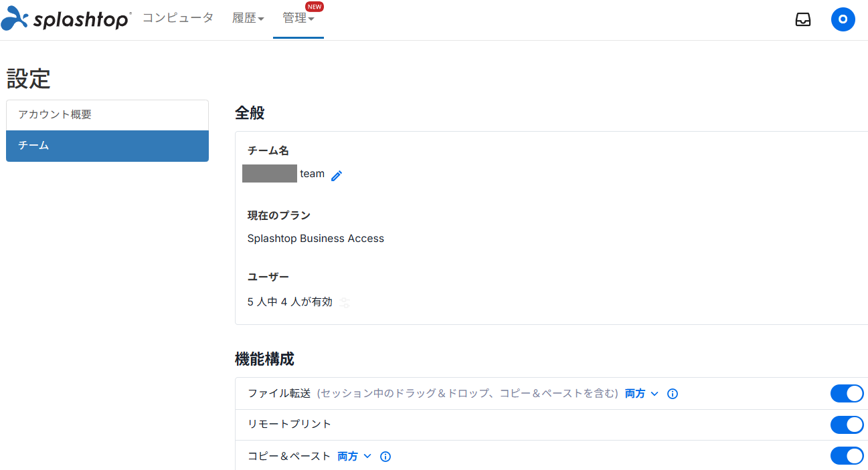Click the リモートプリント label
Image resolution: width=868 pixels, height=470 pixels.
coord(290,425)
